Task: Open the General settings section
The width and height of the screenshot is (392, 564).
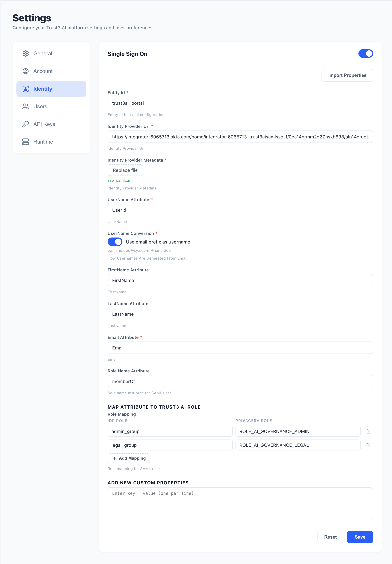Action: [x=51, y=54]
